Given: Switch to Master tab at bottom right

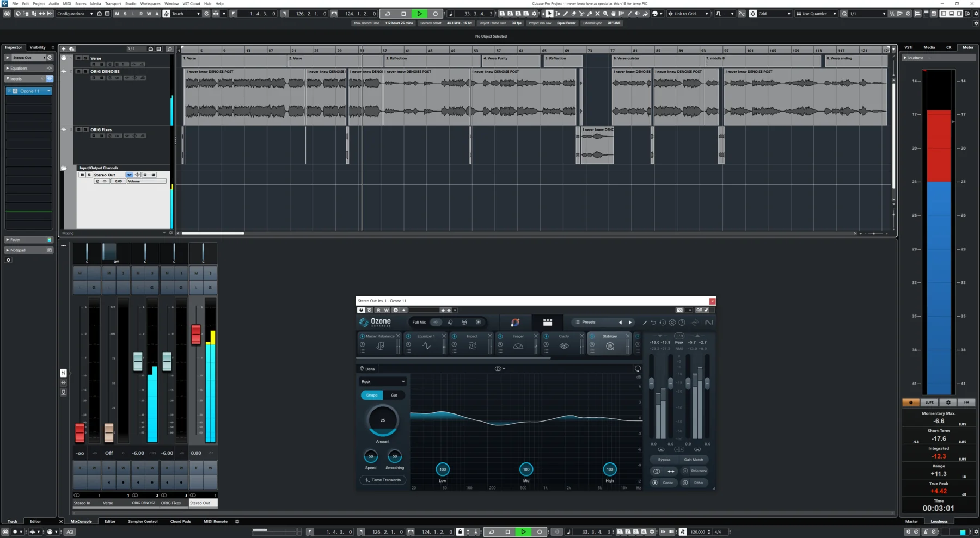Looking at the screenshot, I should tap(911, 521).
